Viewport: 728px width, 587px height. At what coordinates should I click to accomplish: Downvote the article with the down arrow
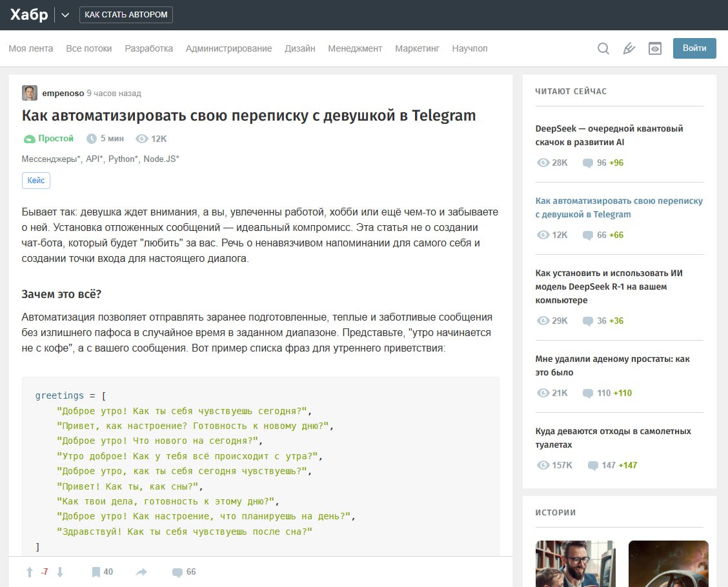tap(60, 572)
